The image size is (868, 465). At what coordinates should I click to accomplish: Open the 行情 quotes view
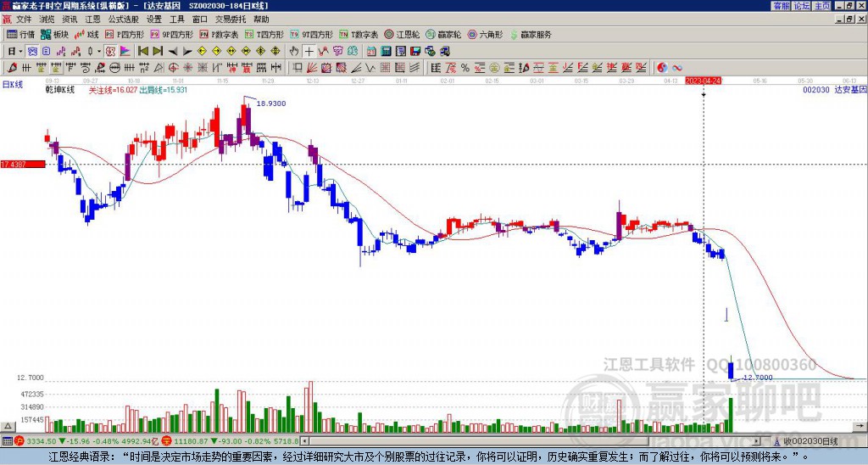coord(20,34)
